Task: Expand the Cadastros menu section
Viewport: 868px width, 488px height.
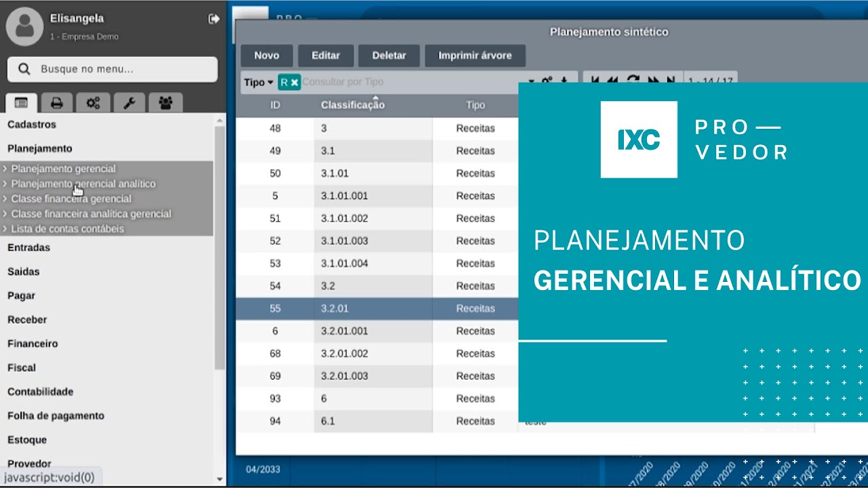Action: tap(32, 125)
